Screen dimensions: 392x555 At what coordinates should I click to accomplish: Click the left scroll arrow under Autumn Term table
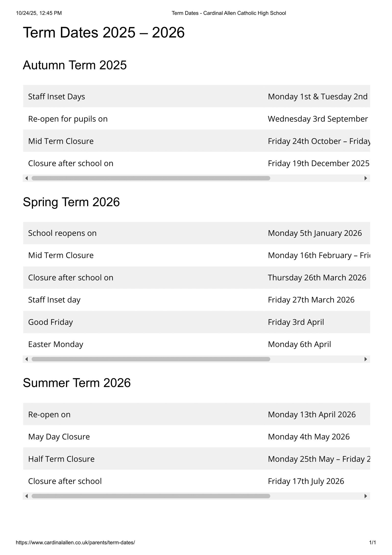point(26,178)
